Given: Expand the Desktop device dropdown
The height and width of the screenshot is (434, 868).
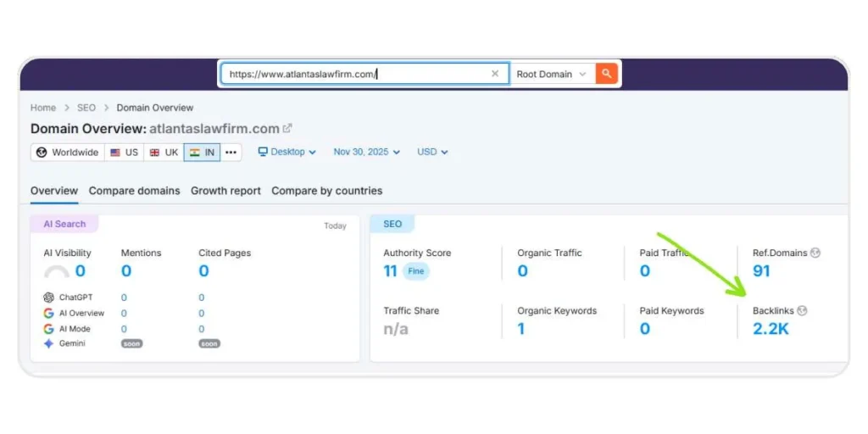Looking at the screenshot, I should click(287, 152).
